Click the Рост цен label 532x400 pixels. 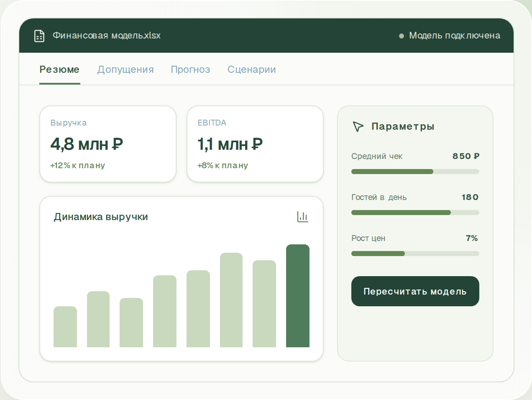(368, 238)
